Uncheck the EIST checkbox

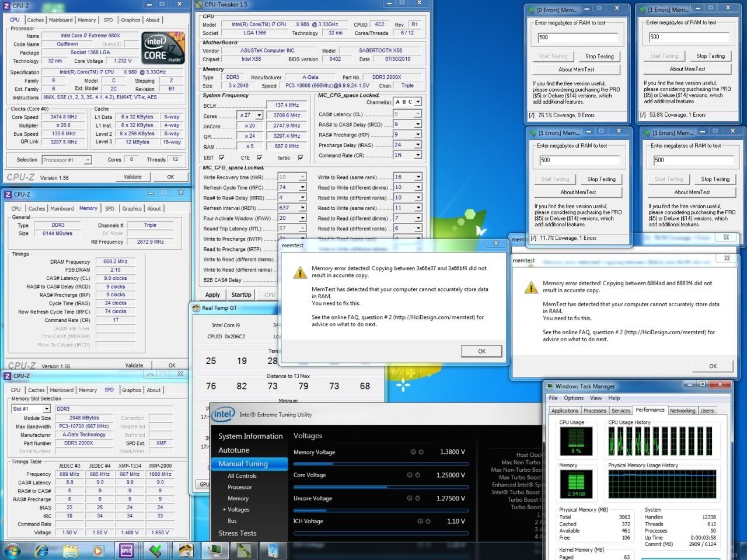(221, 157)
